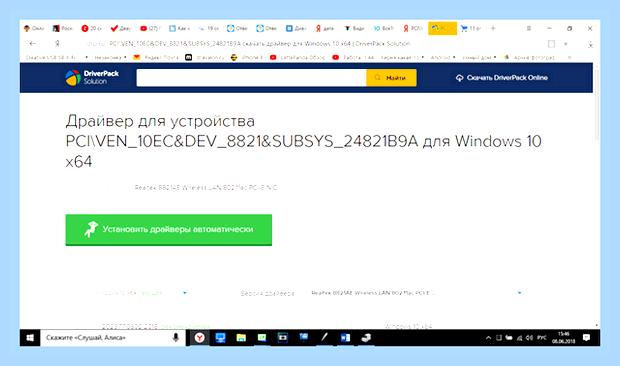This screenshot has width=620, height=366.
Task: Open the notification center icon
Action: point(586,338)
